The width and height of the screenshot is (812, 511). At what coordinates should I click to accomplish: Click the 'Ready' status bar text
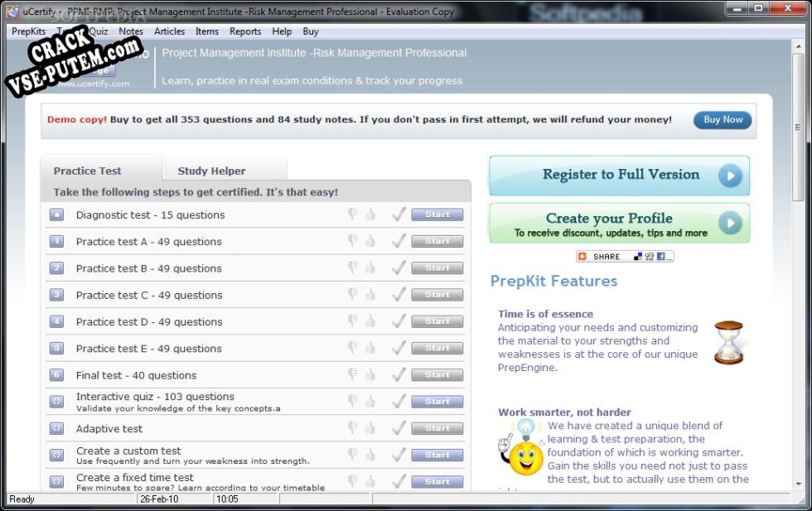pyautogui.click(x=22, y=499)
